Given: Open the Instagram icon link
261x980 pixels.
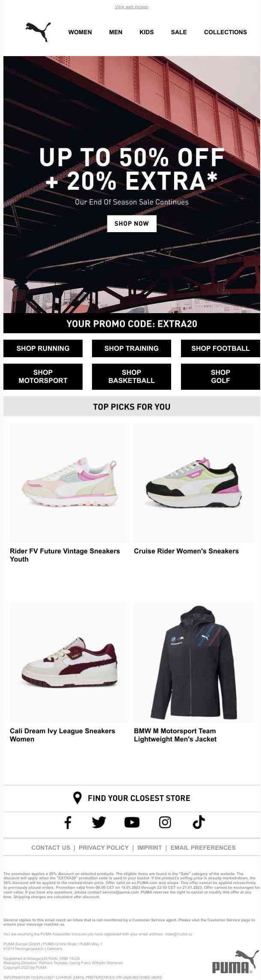Looking at the screenshot, I should point(165,822).
